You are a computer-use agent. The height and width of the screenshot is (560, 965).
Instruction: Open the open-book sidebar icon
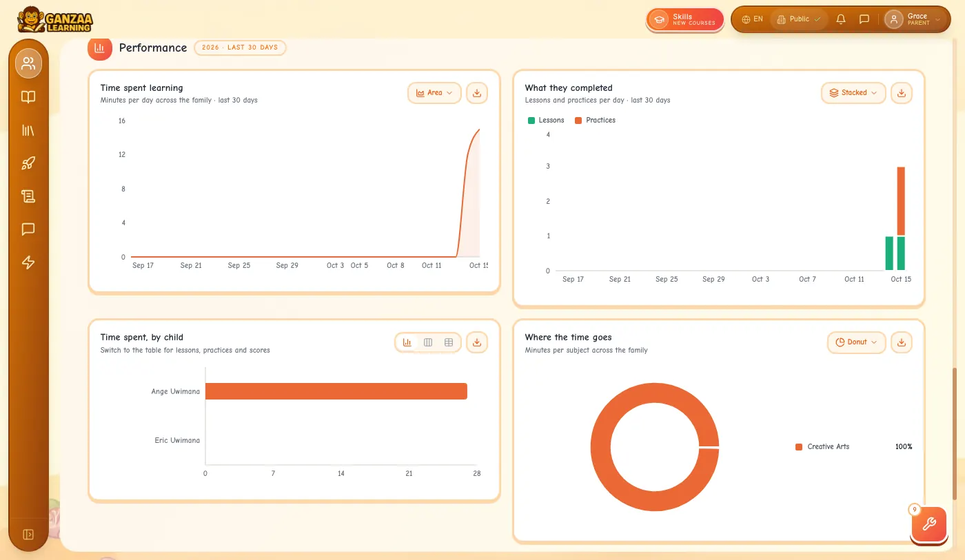point(28,97)
